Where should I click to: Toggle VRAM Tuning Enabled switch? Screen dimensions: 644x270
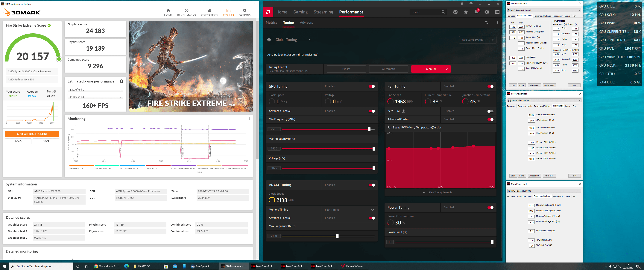tap(371, 185)
